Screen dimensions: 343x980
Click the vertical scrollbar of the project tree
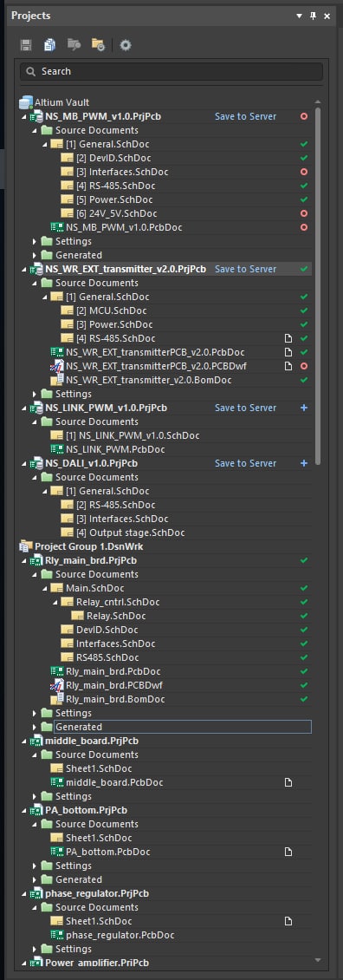click(317, 285)
